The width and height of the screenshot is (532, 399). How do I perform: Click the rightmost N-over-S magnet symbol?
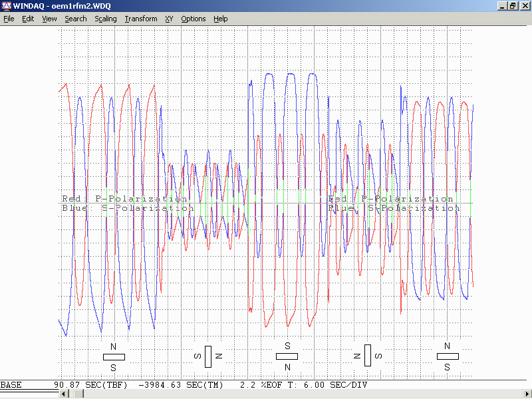tap(447, 356)
